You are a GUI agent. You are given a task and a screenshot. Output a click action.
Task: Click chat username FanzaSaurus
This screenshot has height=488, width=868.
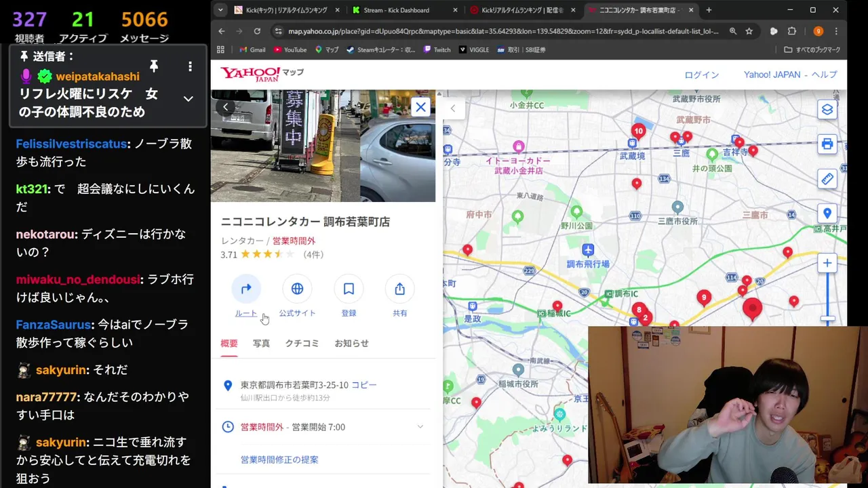click(54, 325)
